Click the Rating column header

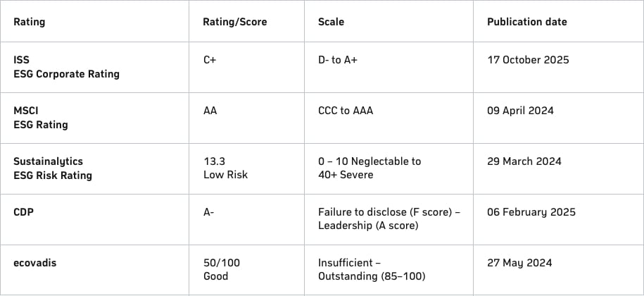click(x=30, y=22)
